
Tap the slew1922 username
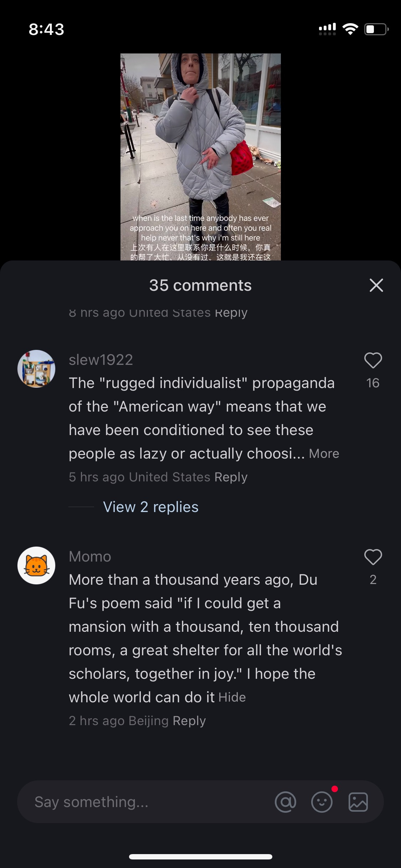coord(101,360)
